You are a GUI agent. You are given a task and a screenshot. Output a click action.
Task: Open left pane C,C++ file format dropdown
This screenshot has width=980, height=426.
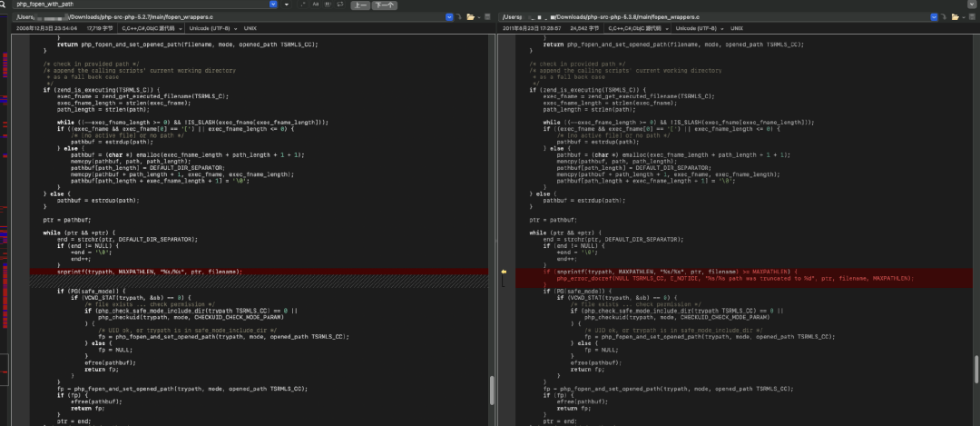click(152, 28)
